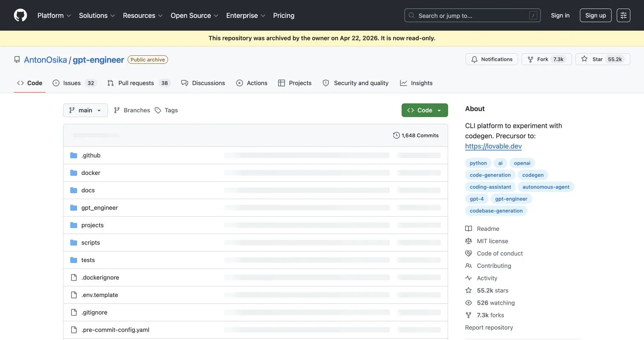Expand the Enterprise navigation menu
This screenshot has width=644, height=340.
point(246,15)
